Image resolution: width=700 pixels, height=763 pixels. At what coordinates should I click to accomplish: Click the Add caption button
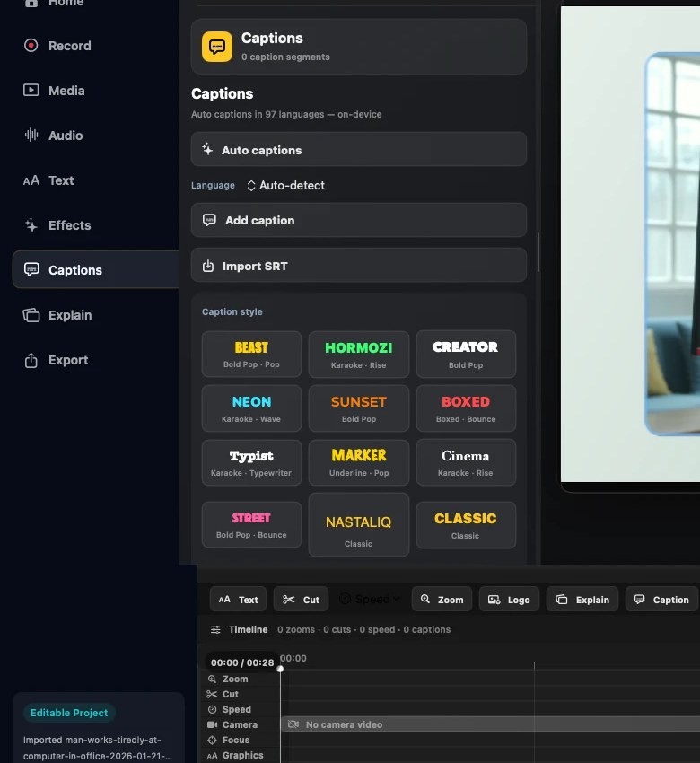(x=358, y=220)
